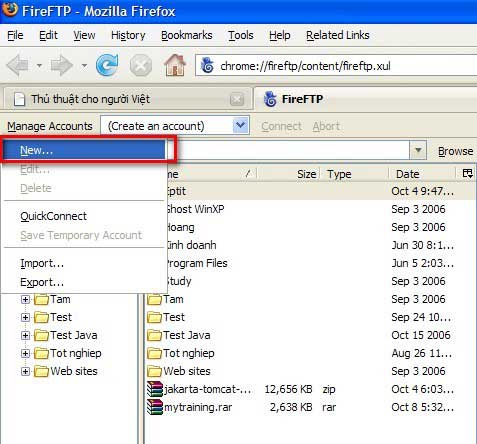Image resolution: width=477 pixels, height=444 pixels.
Task: Click the Forward navigation arrow
Action: [62, 65]
